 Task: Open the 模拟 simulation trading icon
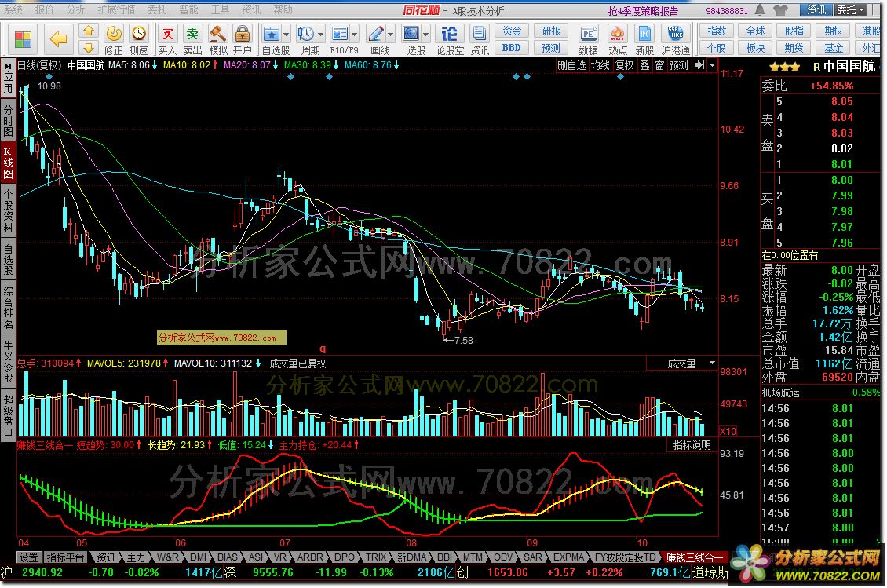pos(217,39)
